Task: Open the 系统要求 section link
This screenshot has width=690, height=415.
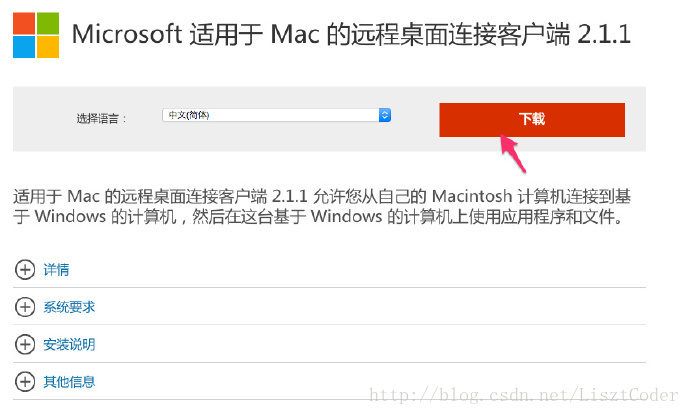Action: (69, 307)
